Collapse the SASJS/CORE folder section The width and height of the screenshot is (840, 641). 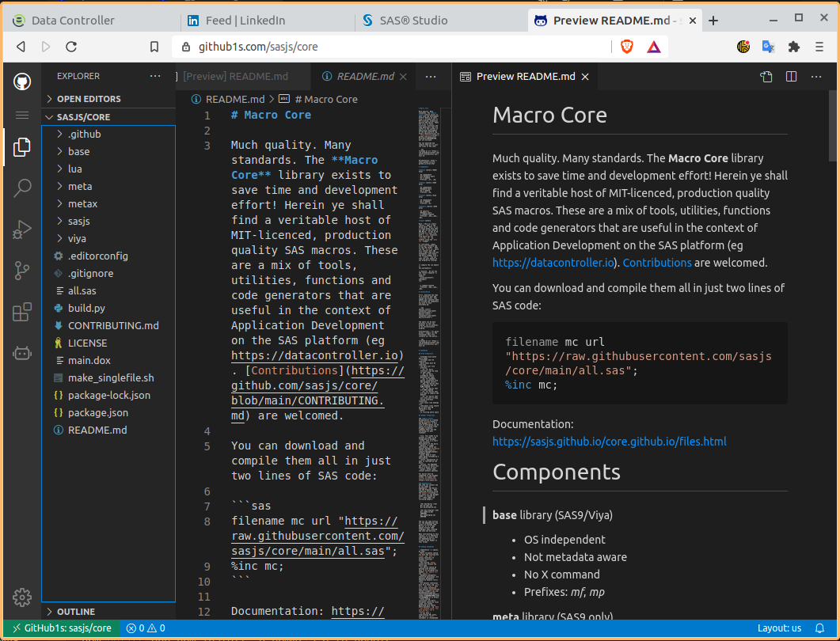coord(108,117)
